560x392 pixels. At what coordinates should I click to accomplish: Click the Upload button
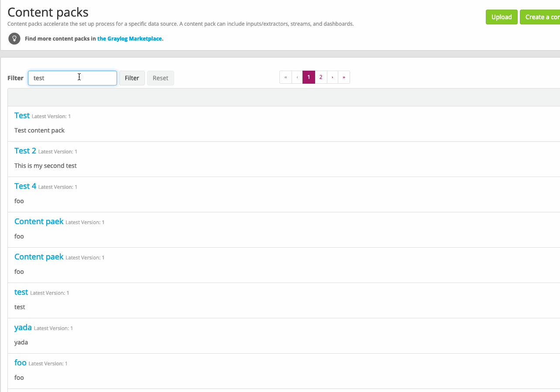(502, 17)
